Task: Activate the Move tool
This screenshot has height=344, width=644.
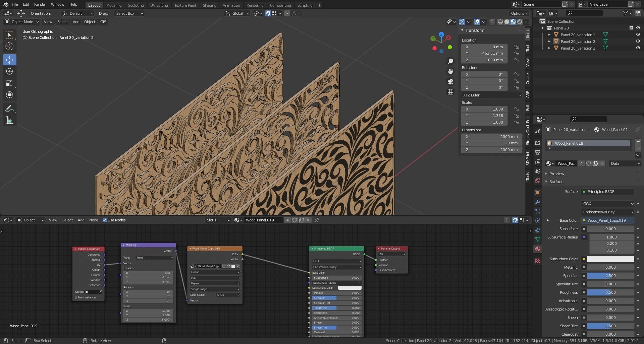Action: [9, 60]
